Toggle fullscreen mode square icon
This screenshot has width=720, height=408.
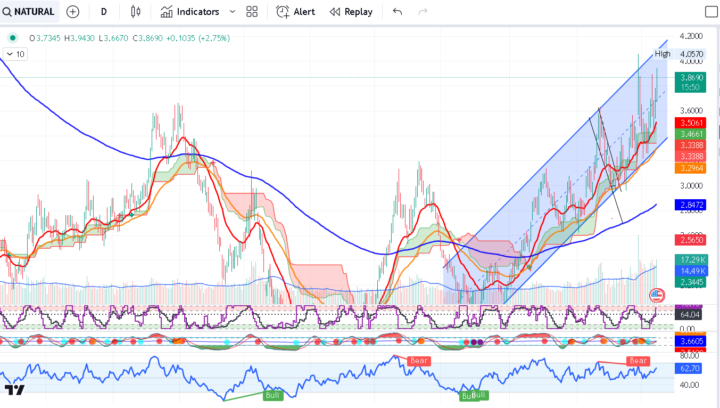coord(711,12)
